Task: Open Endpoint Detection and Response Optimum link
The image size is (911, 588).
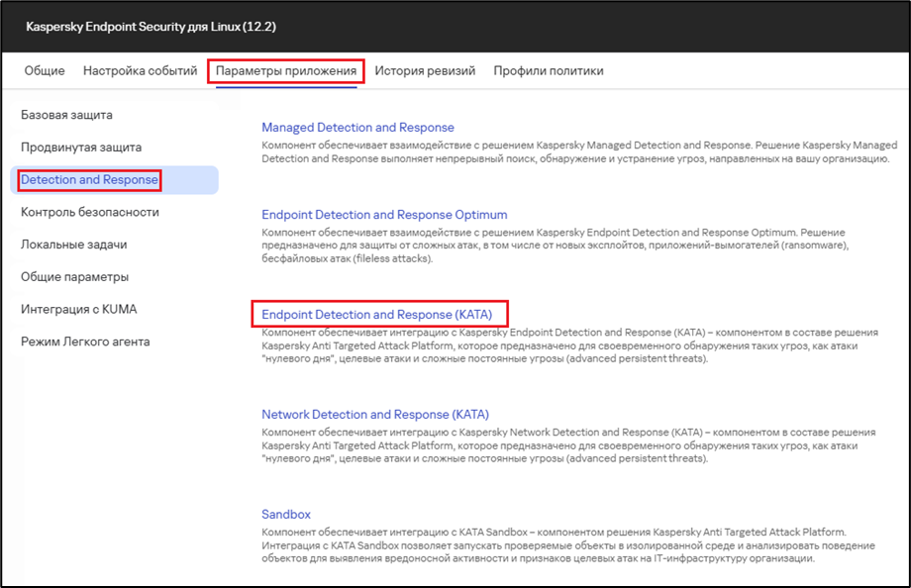Action: point(384,215)
